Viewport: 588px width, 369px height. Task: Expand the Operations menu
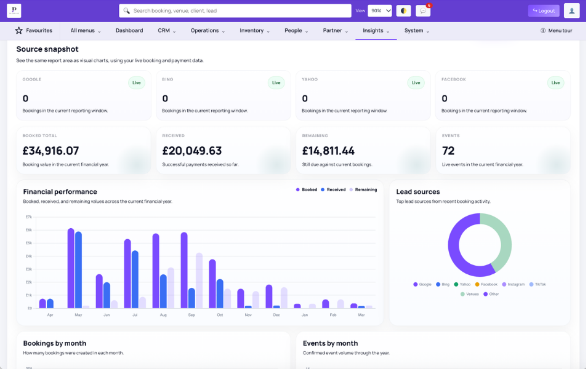click(207, 31)
